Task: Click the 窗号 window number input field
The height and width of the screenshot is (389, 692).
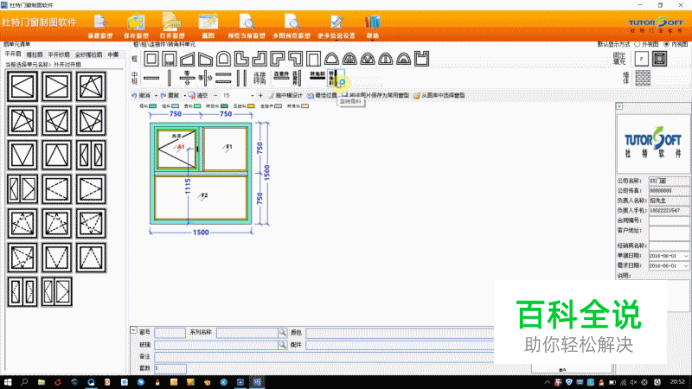Action: coord(170,332)
